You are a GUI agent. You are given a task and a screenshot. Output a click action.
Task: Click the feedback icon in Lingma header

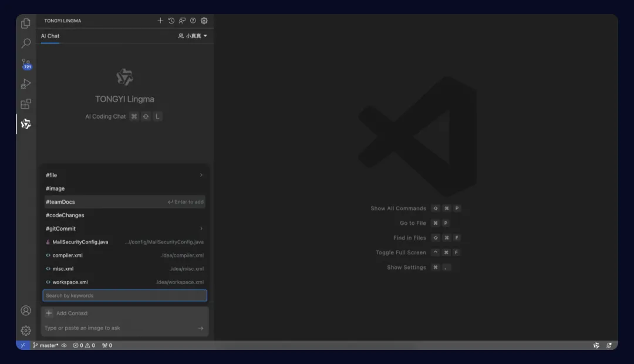point(183,21)
